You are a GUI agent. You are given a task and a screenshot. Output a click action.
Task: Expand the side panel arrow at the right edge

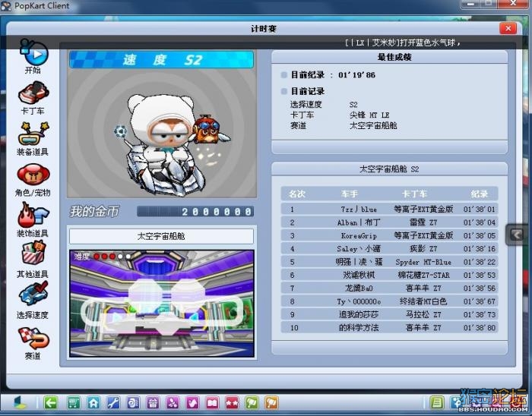[x=517, y=235]
